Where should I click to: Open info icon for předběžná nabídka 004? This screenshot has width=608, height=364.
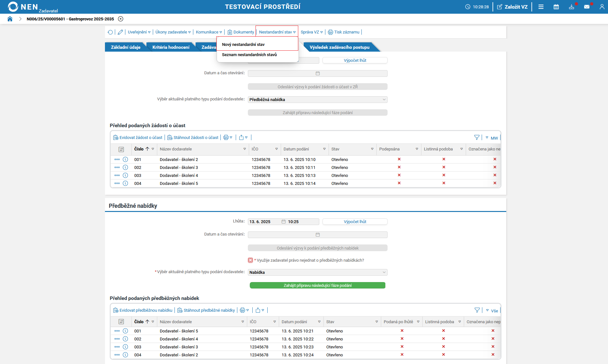coord(125,355)
